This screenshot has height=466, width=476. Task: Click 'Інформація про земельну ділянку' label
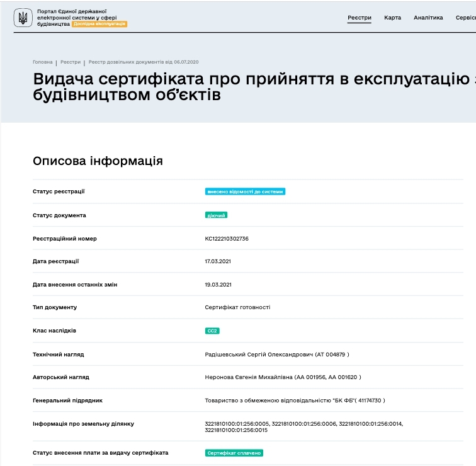coord(84,424)
